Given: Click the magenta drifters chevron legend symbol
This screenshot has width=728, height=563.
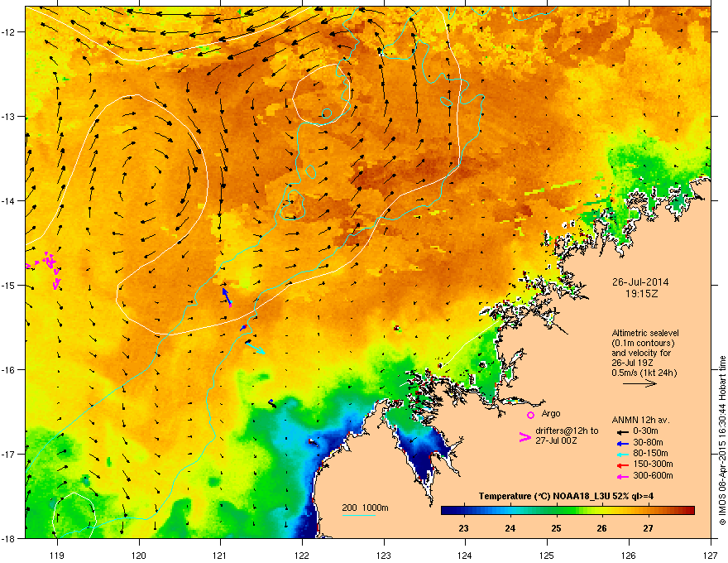Looking at the screenshot, I should pos(524,437).
